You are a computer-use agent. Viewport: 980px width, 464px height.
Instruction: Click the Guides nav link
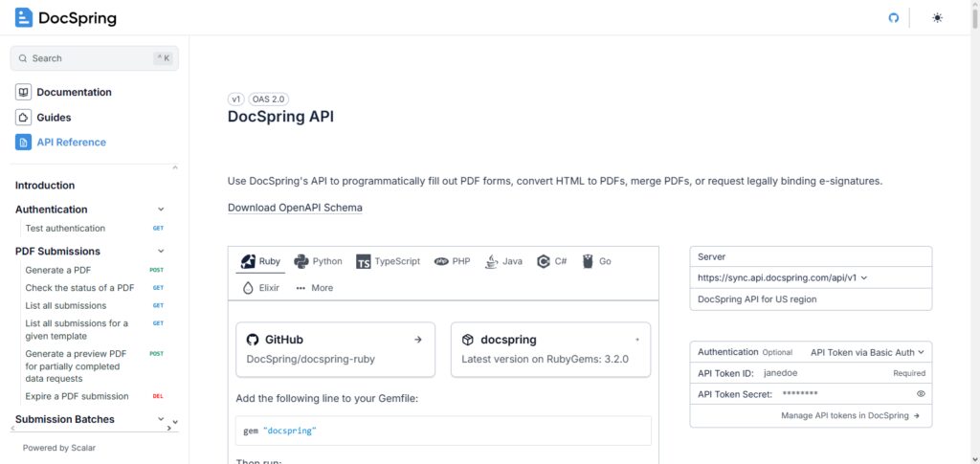pyautogui.click(x=54, y=118)
